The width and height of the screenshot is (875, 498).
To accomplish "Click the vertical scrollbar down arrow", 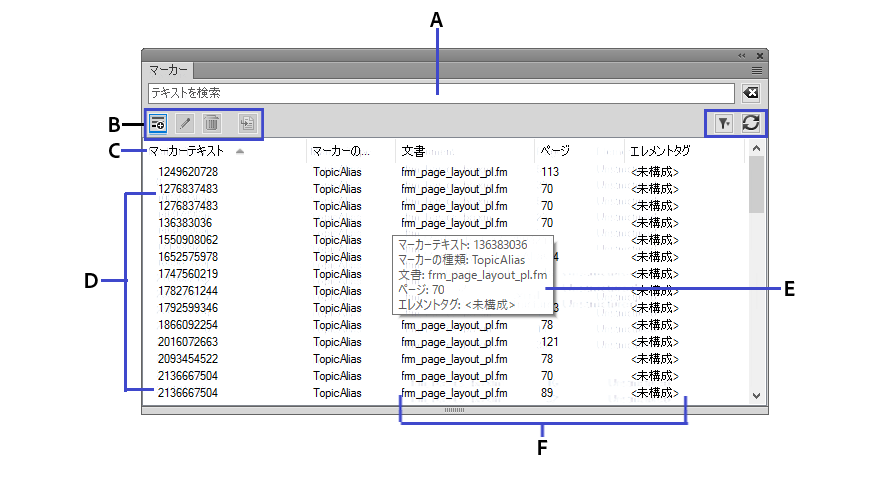I will (757, 396).
